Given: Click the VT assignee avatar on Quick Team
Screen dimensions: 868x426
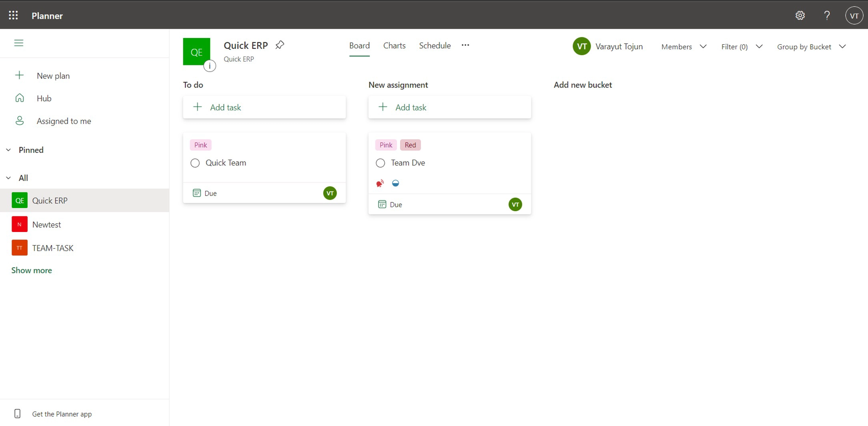Looking at the screenshot, I should tap(330, 193).
